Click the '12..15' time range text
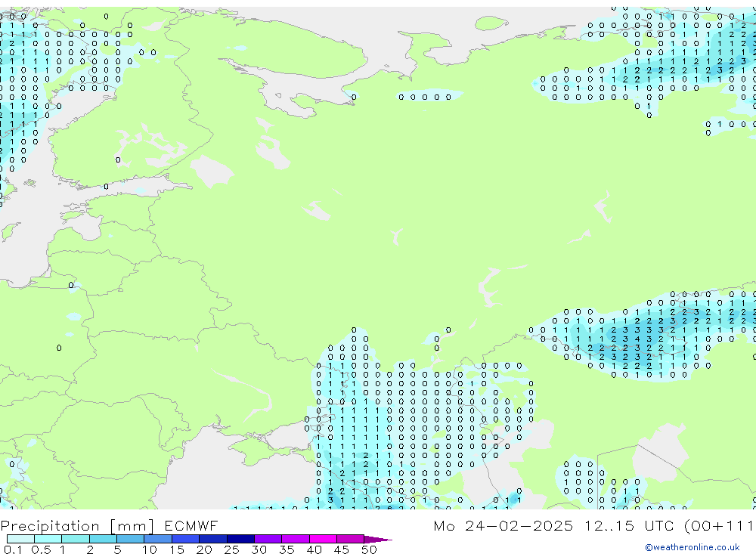 pyautogui.click(x=609, y=525)
